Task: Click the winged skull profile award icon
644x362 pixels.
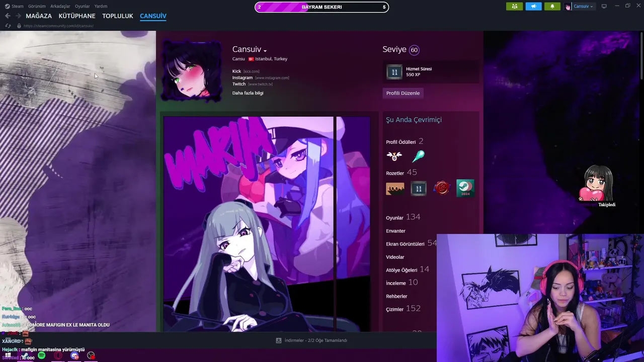Action: pos(394,156)
